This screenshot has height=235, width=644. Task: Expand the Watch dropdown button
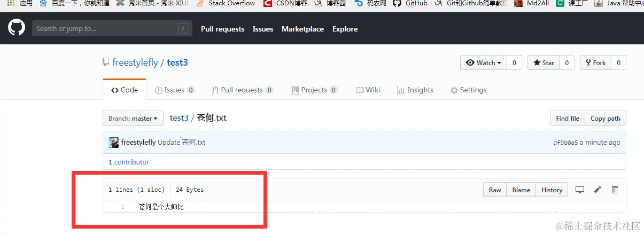[484, 62]
